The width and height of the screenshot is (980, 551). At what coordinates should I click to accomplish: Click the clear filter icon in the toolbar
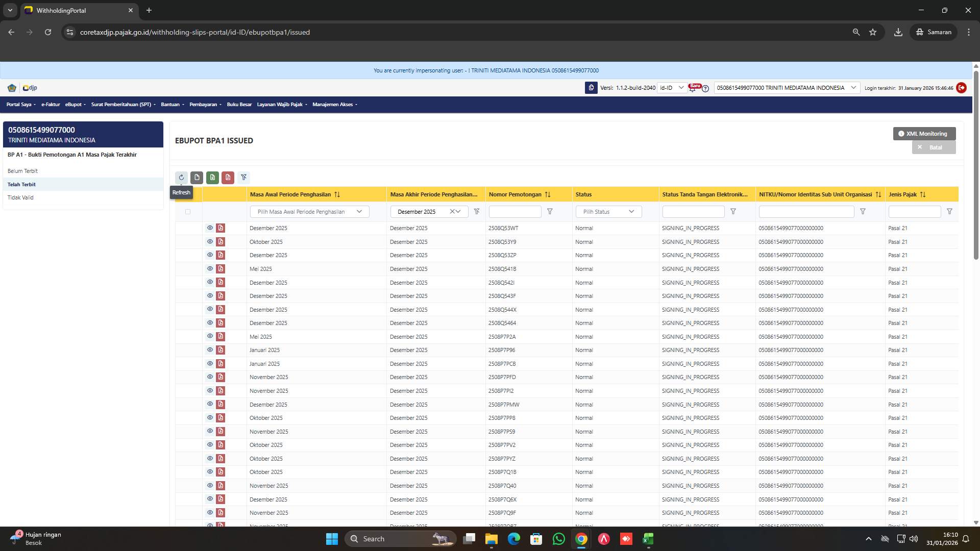click(x=244, y=178)
